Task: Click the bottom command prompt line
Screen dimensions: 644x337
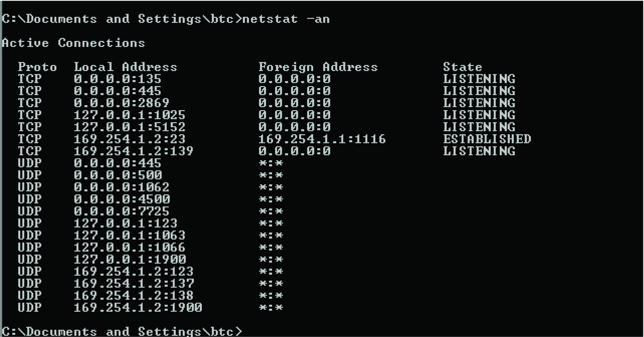Action: pos(122,331)
